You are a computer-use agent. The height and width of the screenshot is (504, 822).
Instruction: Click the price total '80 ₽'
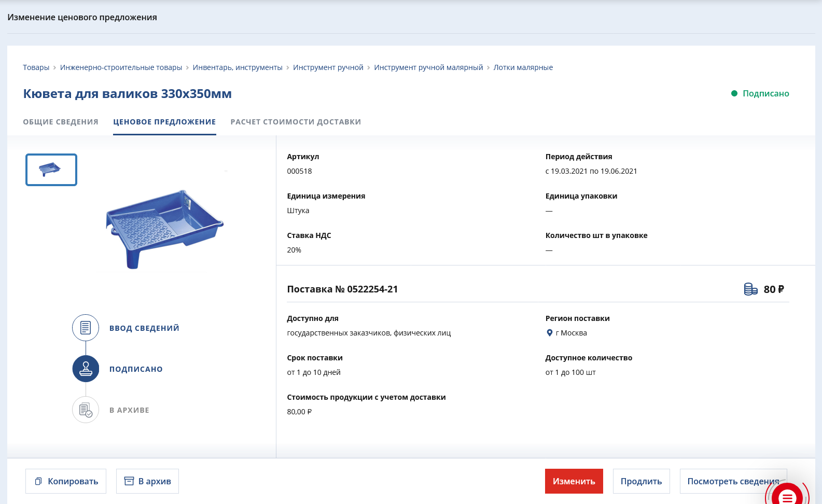774,289
